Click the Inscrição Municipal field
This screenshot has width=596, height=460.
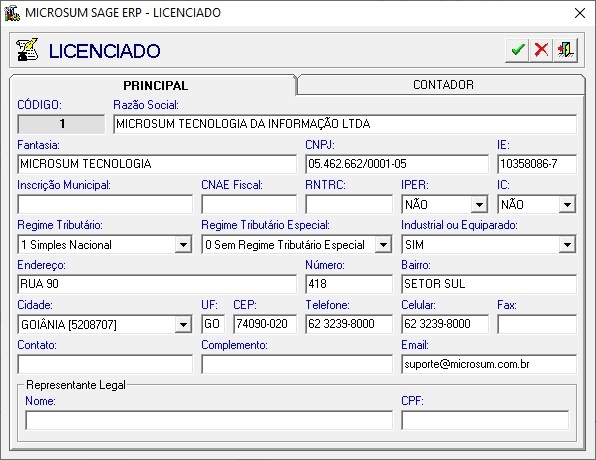pos(105,205)
